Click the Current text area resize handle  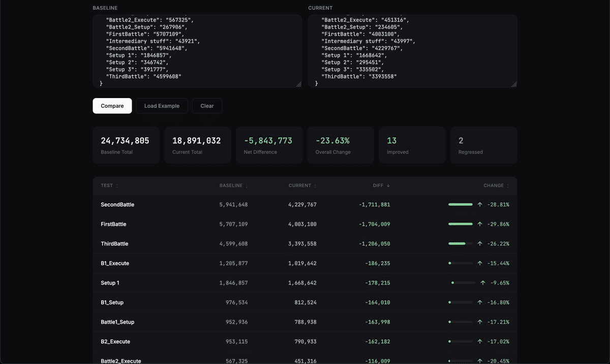pyautogui.click(x=514, y=84)
